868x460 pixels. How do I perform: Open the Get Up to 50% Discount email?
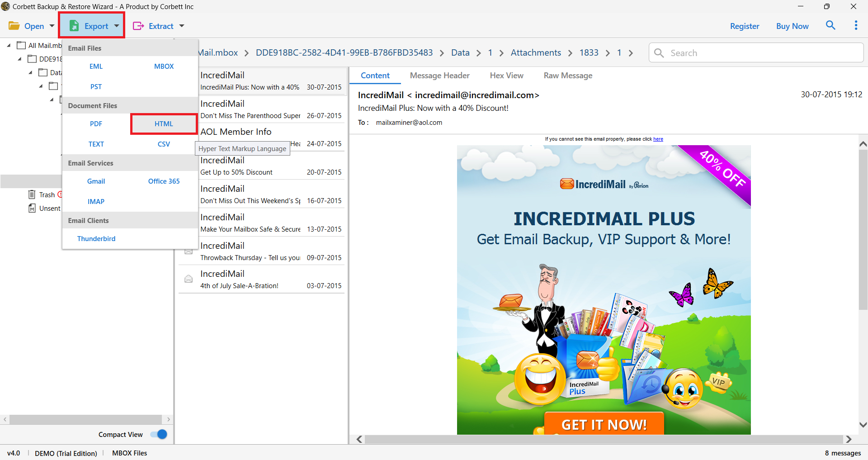(270, 166)
